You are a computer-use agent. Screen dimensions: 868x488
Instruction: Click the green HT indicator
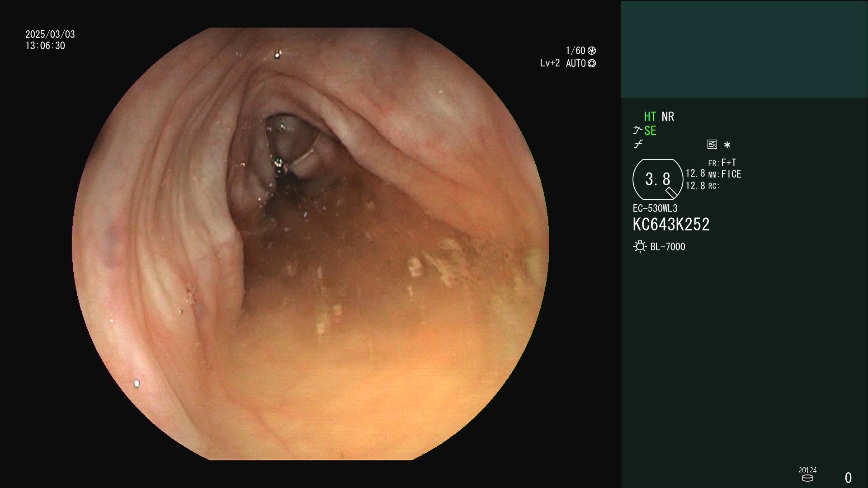click(650, 117)
